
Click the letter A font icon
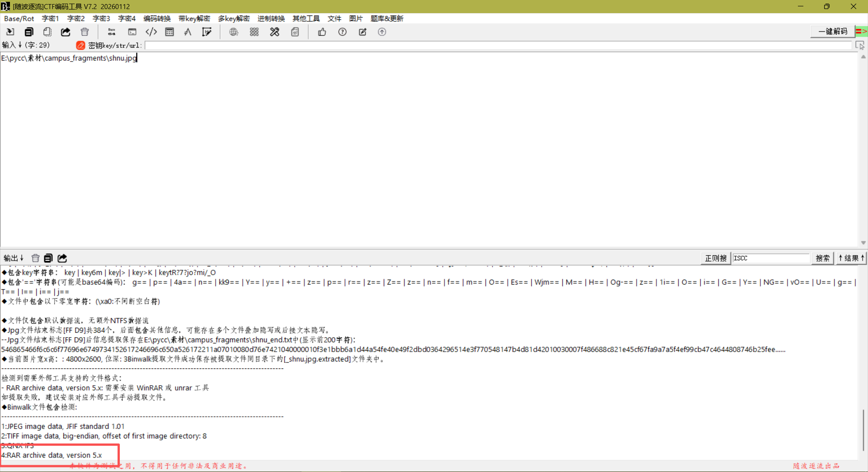188,32
